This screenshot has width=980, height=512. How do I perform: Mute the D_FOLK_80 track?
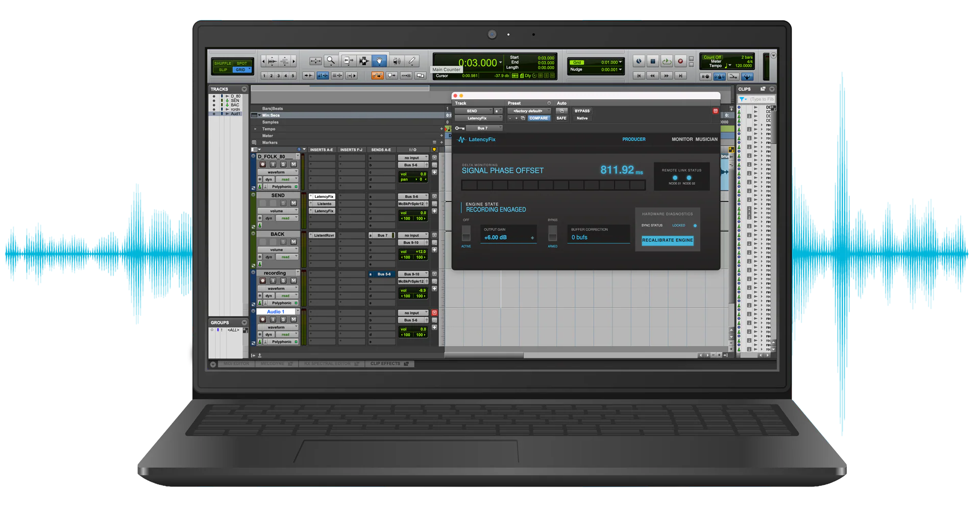tap(293, 164)
